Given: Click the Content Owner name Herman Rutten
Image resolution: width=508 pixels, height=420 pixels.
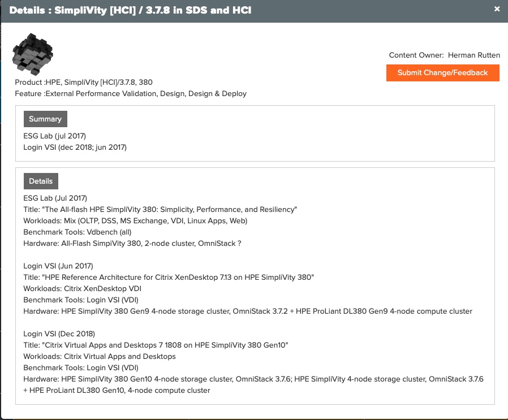Looking at the screenshot, I should [x=473, y=55].
